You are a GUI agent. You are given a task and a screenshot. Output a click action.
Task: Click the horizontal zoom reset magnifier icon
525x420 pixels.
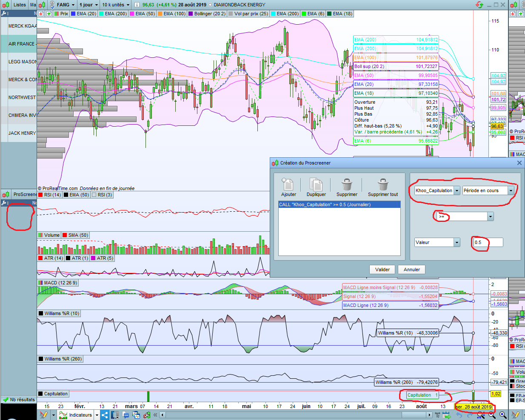[481, 414]
